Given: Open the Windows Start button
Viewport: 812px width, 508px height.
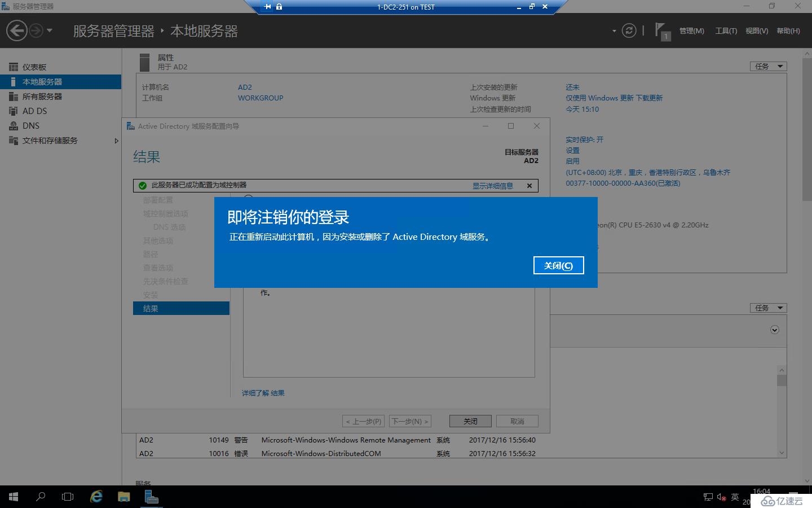Looking at the screenshot, I should coord(14,497).
